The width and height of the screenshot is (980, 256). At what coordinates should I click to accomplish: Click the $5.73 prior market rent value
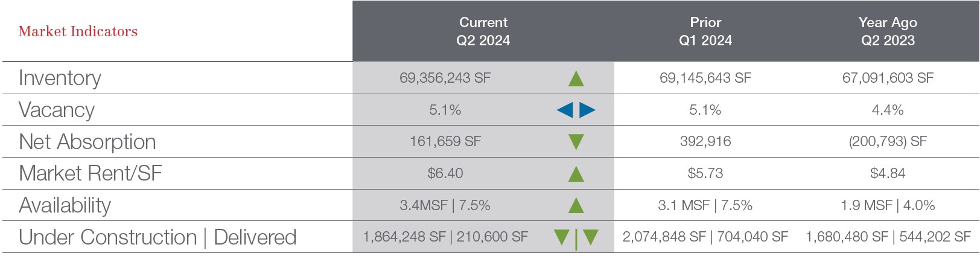coord(705,174)
